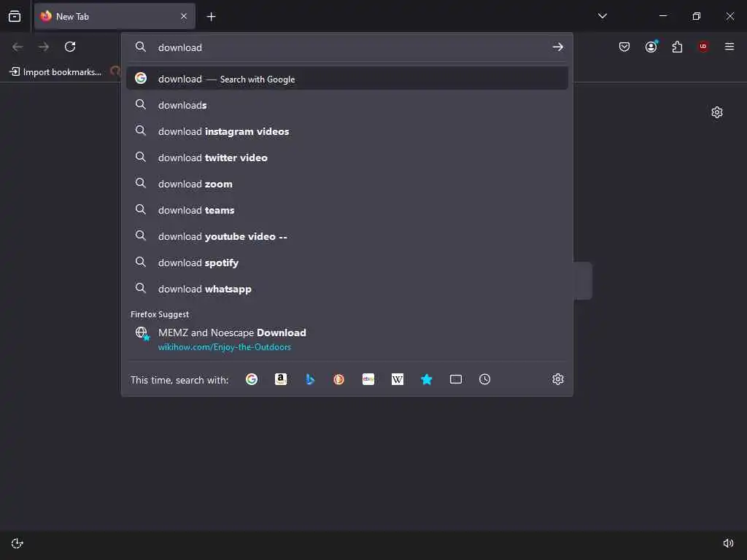This screenshot has height=560, width=747.
Task: Select 'download spotify' suggestion
Action: point(347,262)
